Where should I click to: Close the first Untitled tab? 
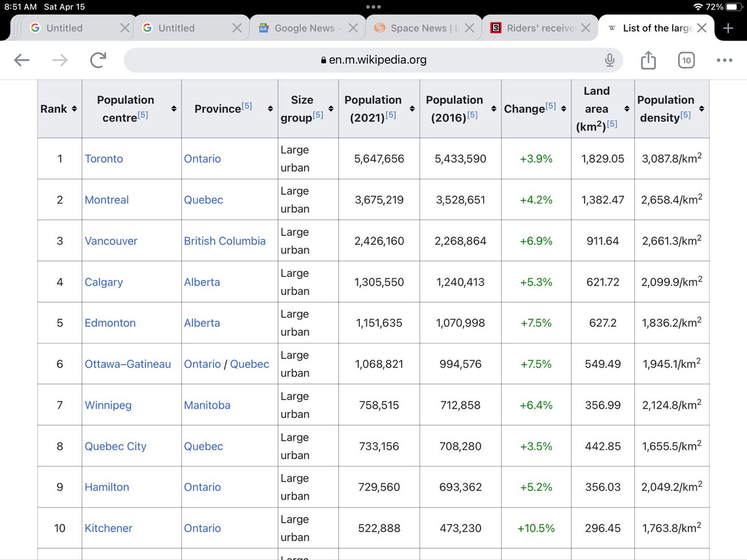pyautogui.click(x=125, y=28)
